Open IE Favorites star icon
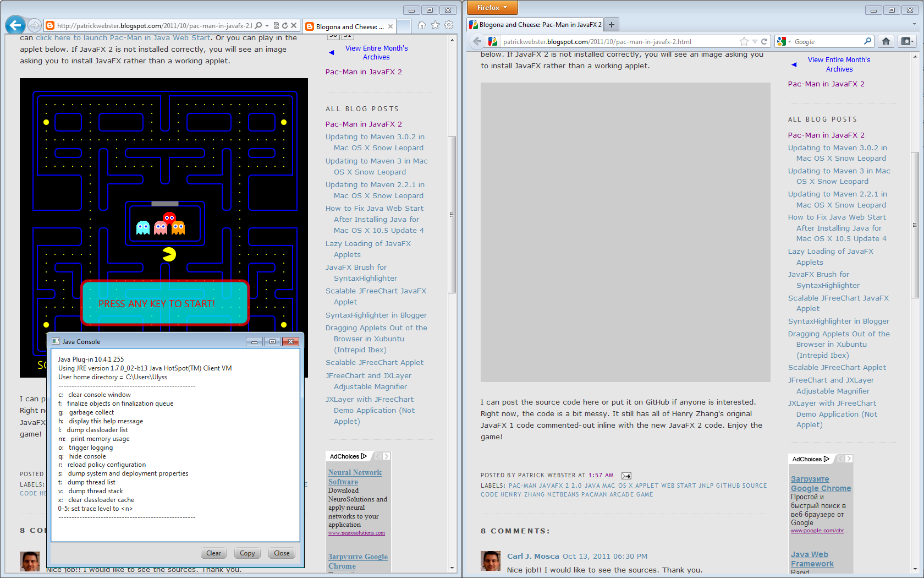The width and height of the screenshot is (924, 578). pyautogui.click(x=435, y=25)
